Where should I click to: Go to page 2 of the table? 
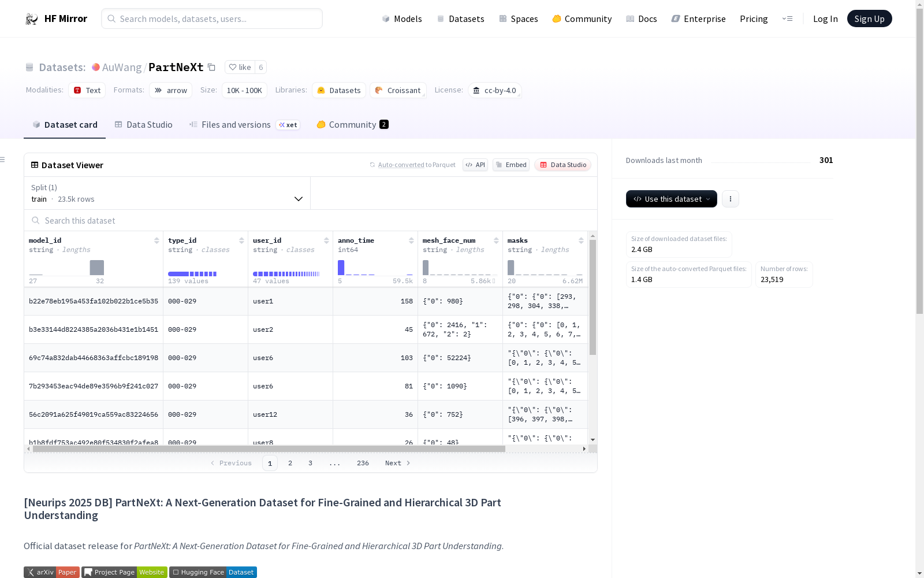click(290, 463)
